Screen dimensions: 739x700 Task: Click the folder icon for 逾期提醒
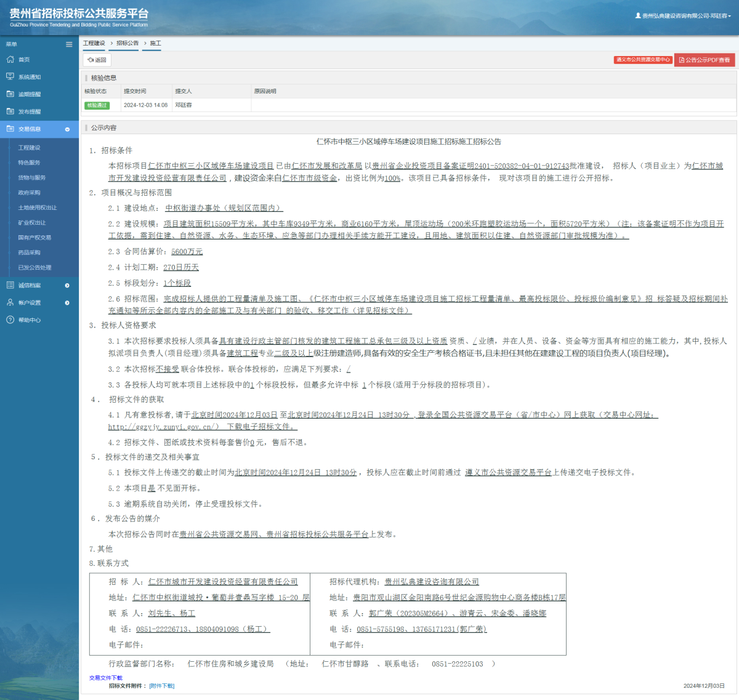tap(10, 94)
